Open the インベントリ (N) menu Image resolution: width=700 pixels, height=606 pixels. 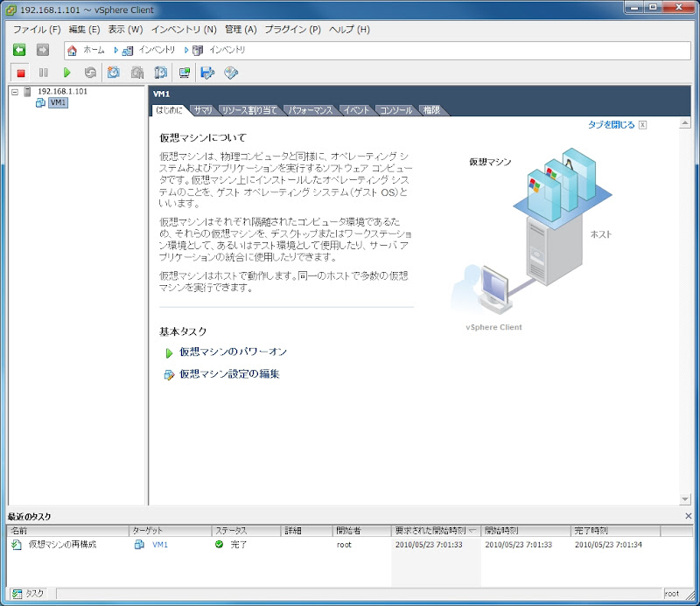click(184, 30)
